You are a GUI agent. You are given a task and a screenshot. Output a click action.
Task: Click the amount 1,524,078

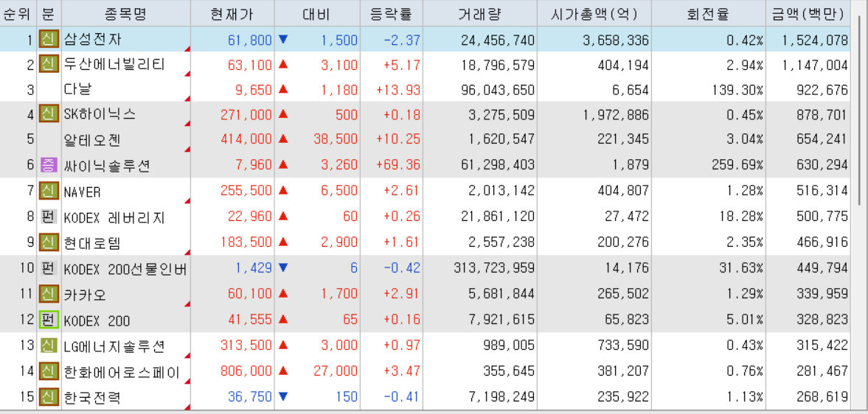click(815, 40)
